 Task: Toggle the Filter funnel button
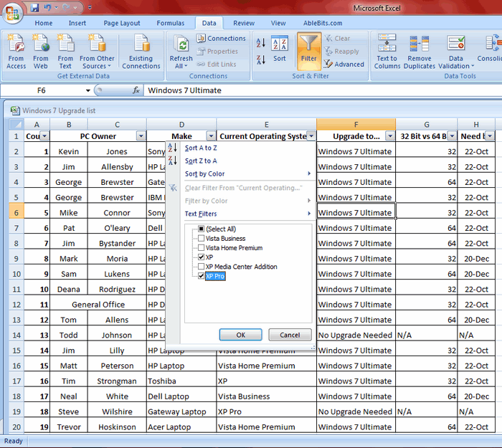309,51
